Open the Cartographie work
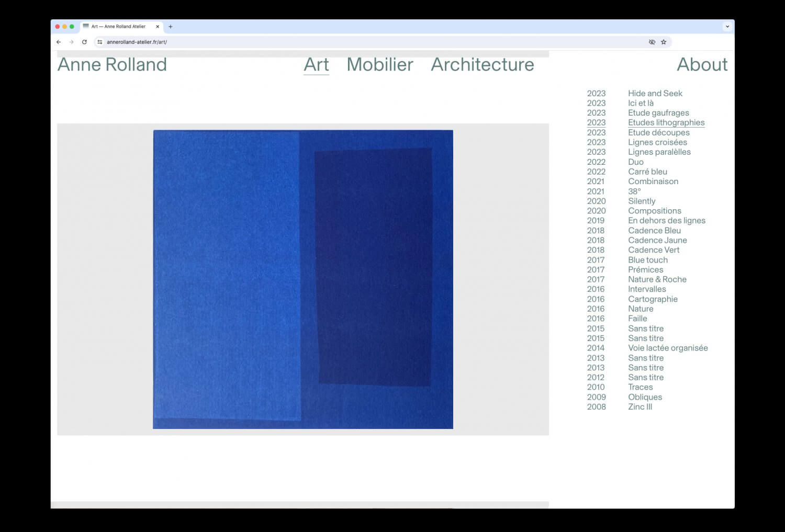 (653, 299)
